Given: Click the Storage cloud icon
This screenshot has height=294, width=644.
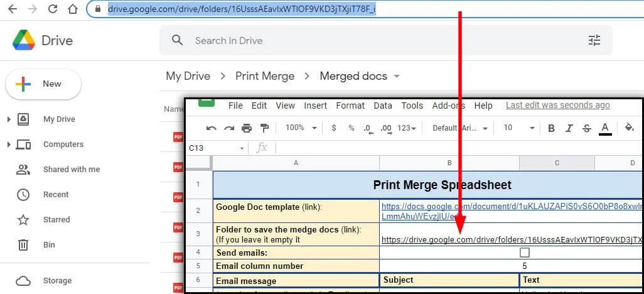Looking at the screenshot, I should tap(23, 281).
